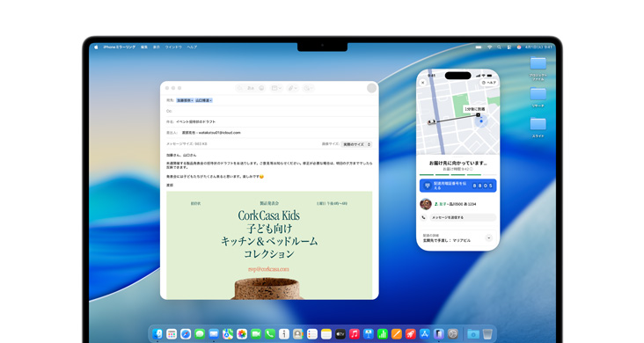
Task: Click iPhone Mirroring icon in the Dock
Action: click(438, 334)
